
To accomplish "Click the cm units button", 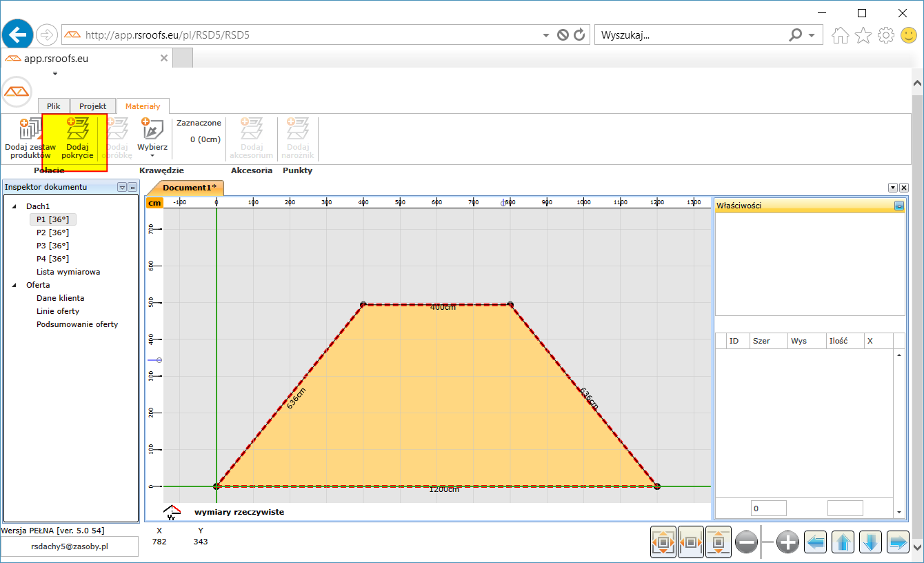I will point(154,203).
